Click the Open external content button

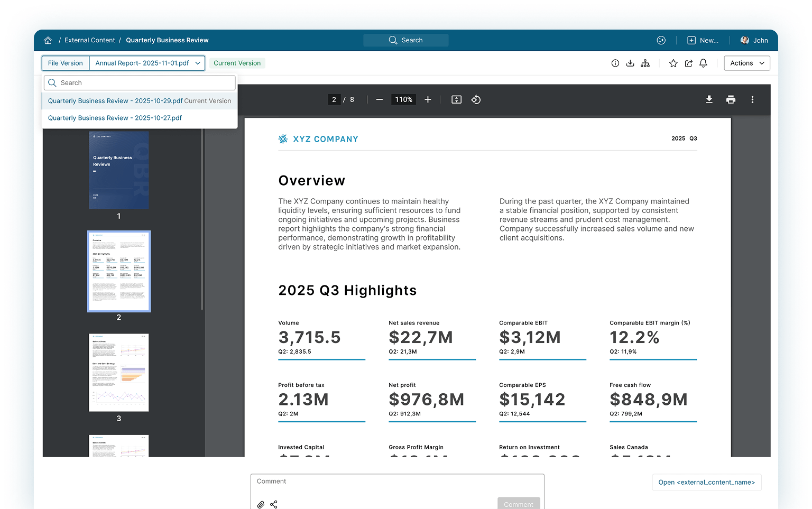coord(706,482)
